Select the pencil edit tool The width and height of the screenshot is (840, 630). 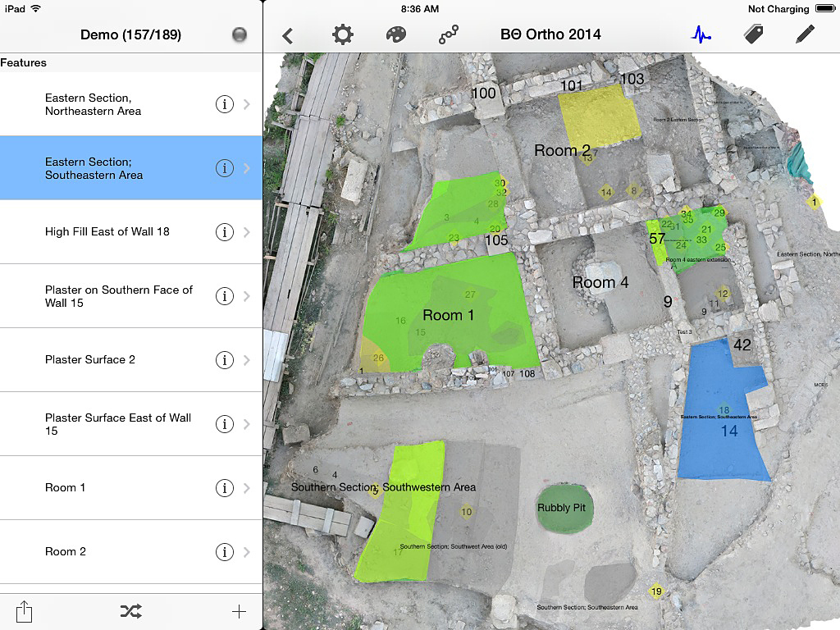[x=806, y=34]
